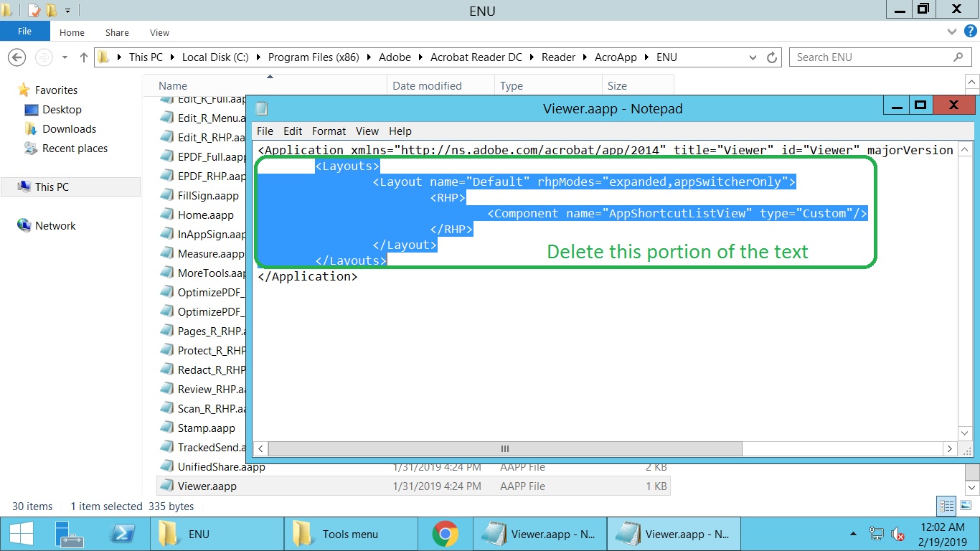Navigate back using the back arrow
The image size is (980, 551).
coord(16,57)
